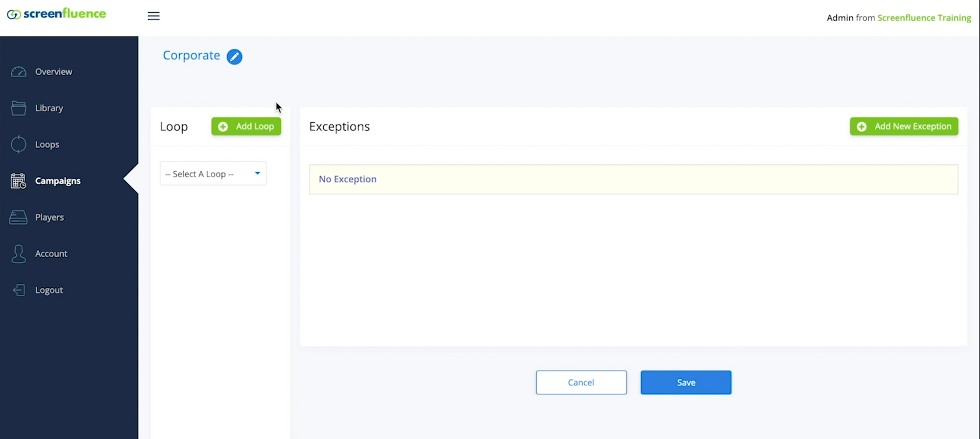Image resolution: width=980 pixels, height=439 pixels.
Task: Expand loop list via dropdown arrow
Action: pyautogui.click(x=257, y=173)
